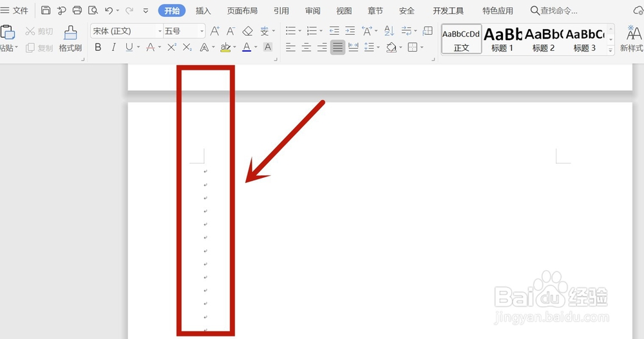Click the align right icon
644x339 pixels.
coord(322,48)
